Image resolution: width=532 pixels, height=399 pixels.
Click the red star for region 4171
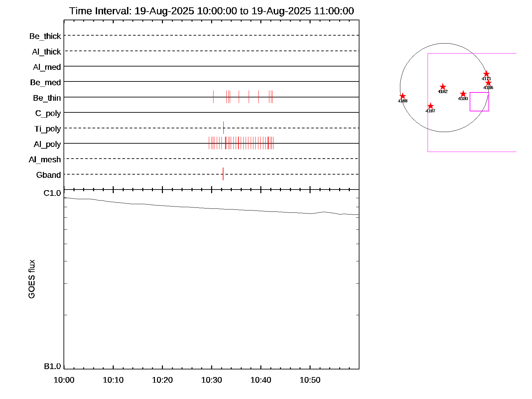(x=486, y=74)
